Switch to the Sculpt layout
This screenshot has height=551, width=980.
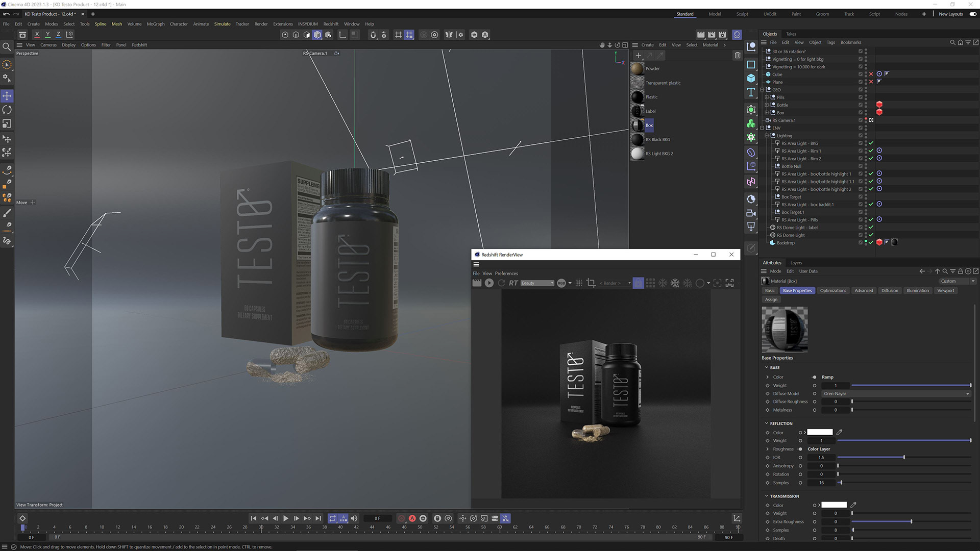pos(742,14)
